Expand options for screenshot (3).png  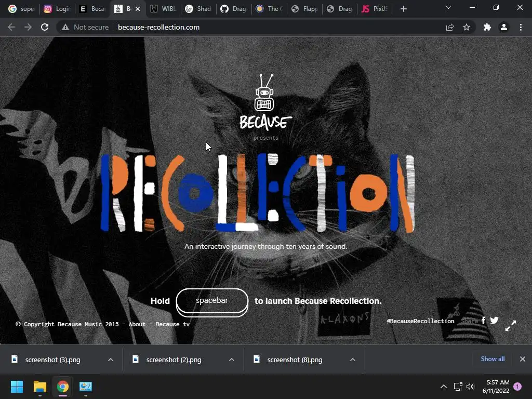(111, 360)
